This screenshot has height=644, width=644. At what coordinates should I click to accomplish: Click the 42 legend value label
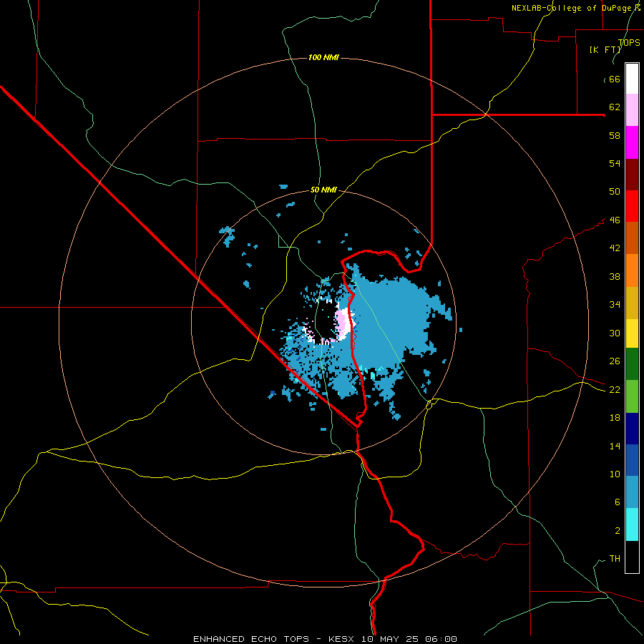point(615,248)
